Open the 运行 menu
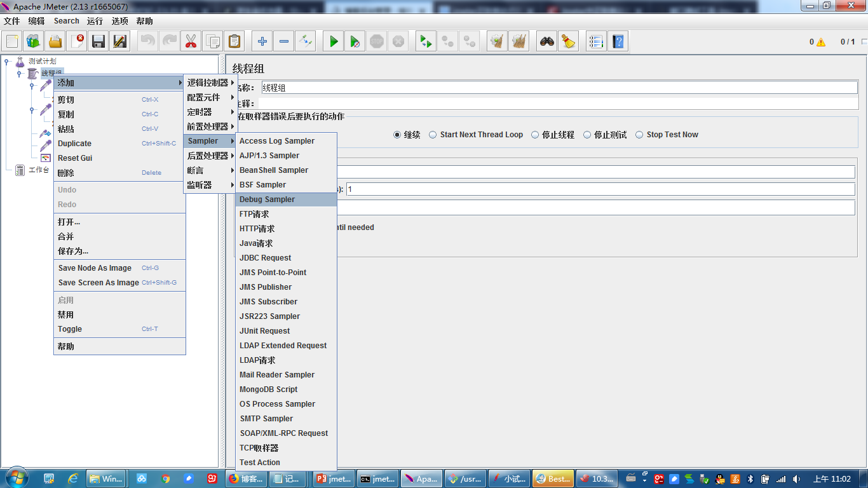The height and width of the screenshot is (488, 868). click(95, 21)
